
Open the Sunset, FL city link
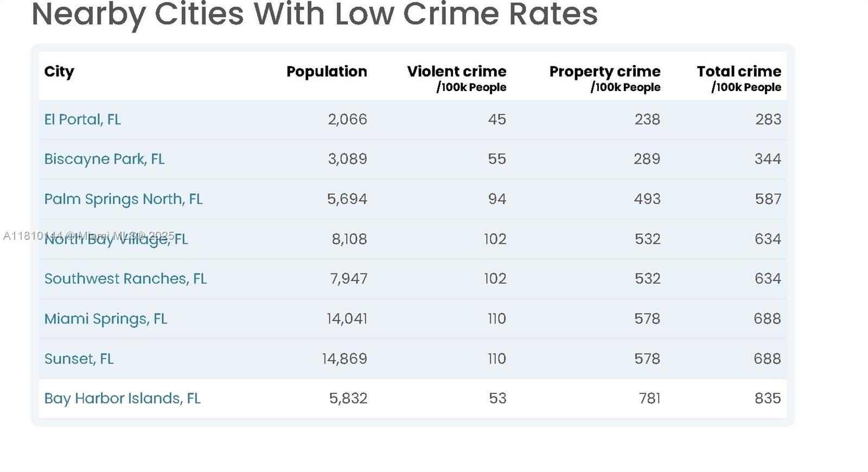(79, 359)
